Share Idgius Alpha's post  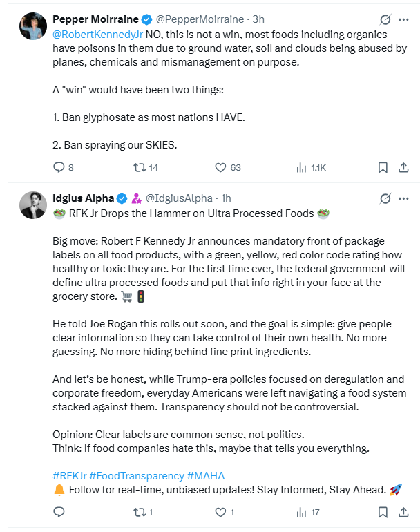(x=404, y=512)
